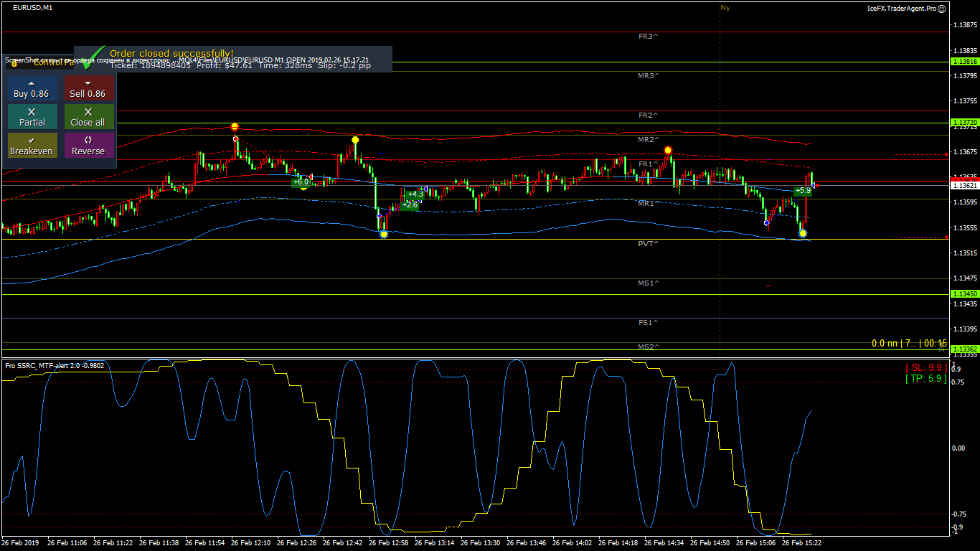Click the Breakeven button
Image resolution: width=980 pixels, height=551 pixels.
pyautogui.click(x=32, y=146)
